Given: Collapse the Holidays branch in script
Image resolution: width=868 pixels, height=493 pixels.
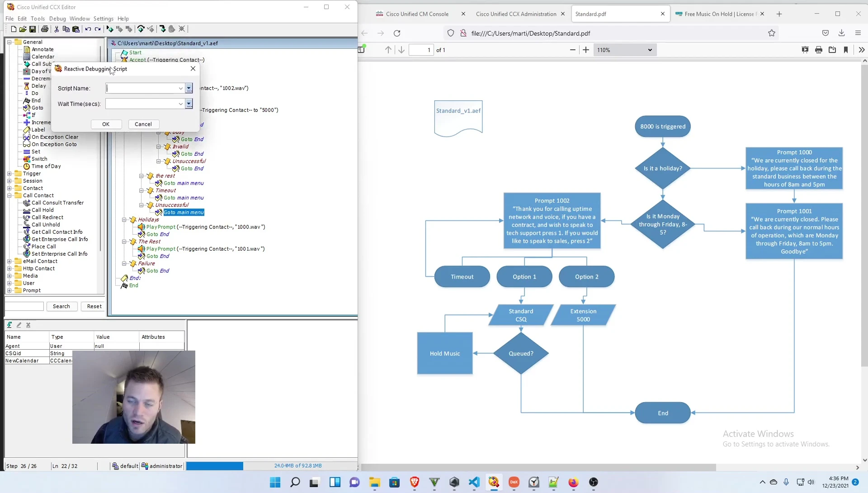Looking at the screenshot, I should pos(124,220).
